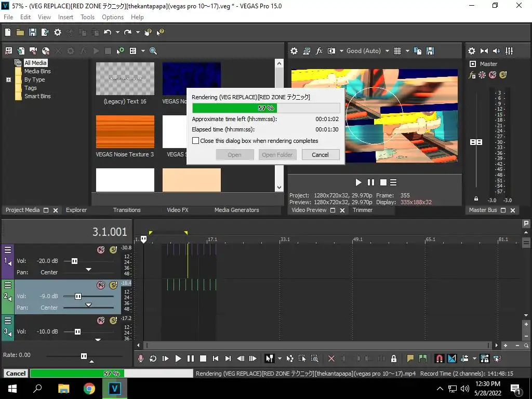Solo the Master bus
Image resolution: width=532 pixels, height=399 pixels.
click(503, 75)
